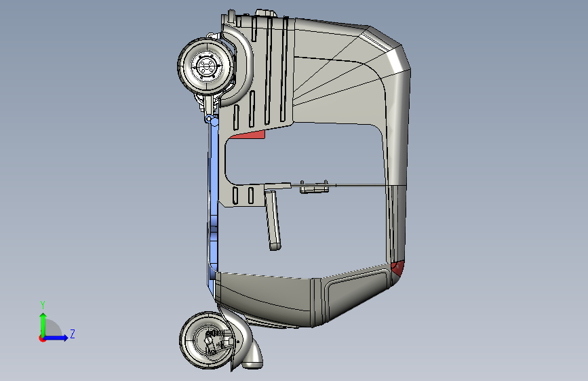The height and width of the screenshot is (381, 588).
Task: Select the small bracket on the horizontal rod
Action: (314, 187)
